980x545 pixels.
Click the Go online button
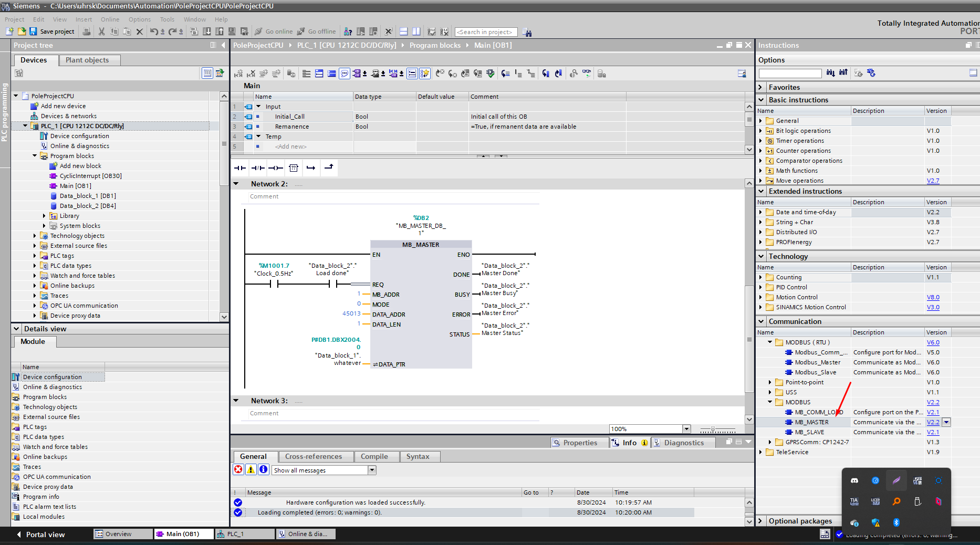pos(274,32)
